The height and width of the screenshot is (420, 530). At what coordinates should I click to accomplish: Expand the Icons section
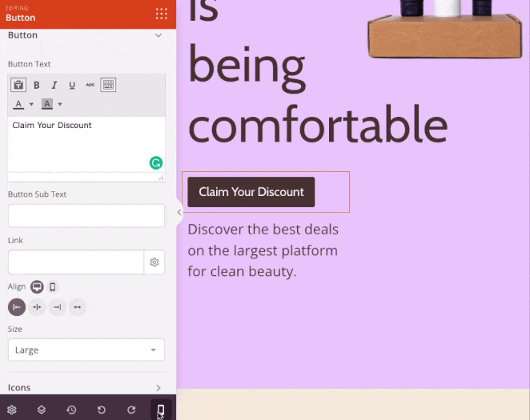86,387
